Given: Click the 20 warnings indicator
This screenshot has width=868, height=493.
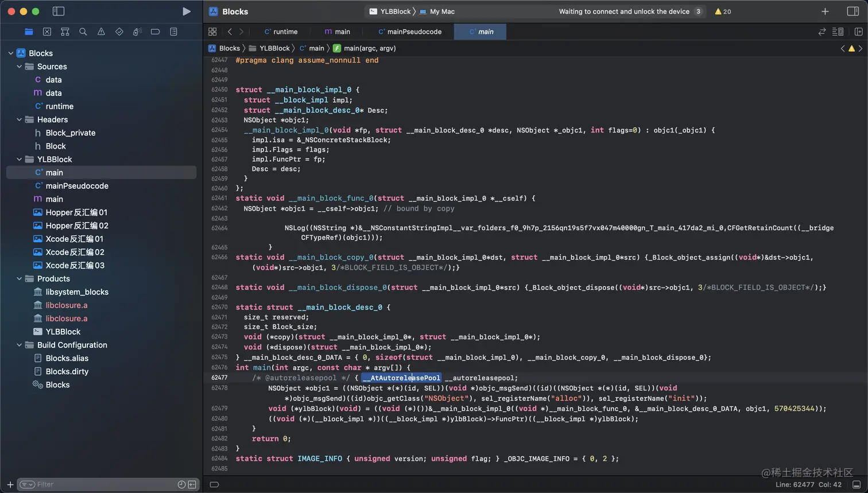Looking at the screenshot, I should point(723,11).
